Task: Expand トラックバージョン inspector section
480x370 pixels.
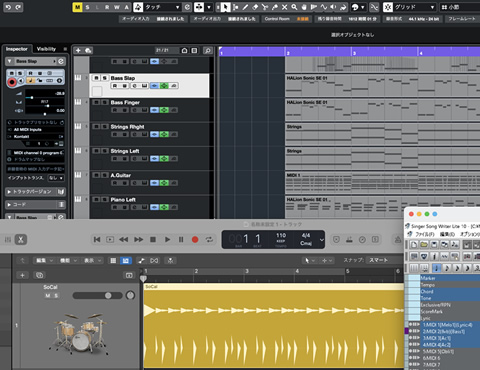Action: (36, 192)
